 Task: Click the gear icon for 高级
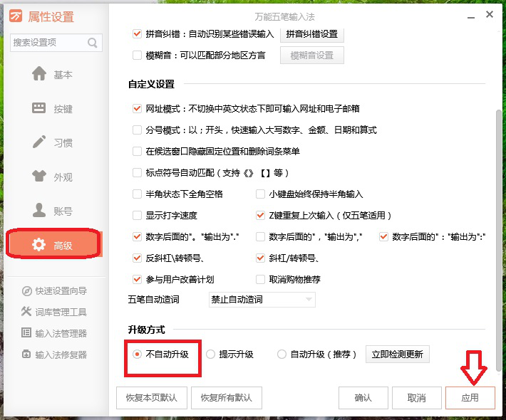coord(38,245)
